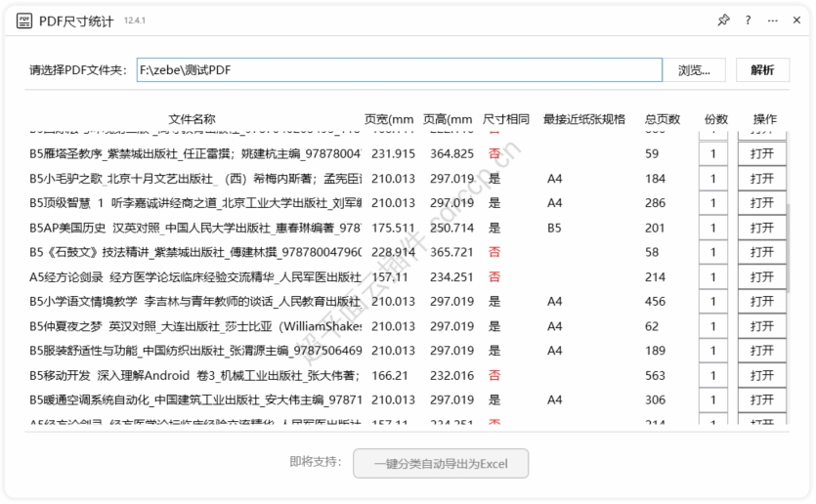
Task: Open the B5服装舒适性与功能 file with 打开
Action: pyautogui.click(x=762, y=351)
